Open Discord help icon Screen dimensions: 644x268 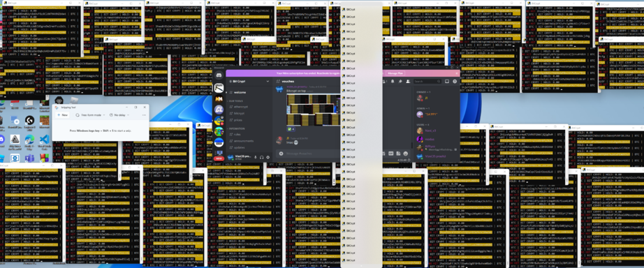click(455, 81)
